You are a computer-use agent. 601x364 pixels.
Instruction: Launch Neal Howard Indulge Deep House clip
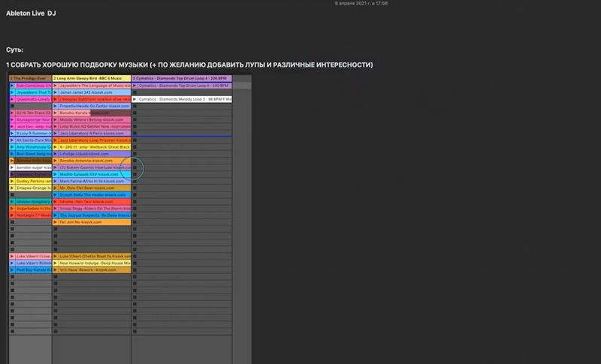(x=56, y=263)
